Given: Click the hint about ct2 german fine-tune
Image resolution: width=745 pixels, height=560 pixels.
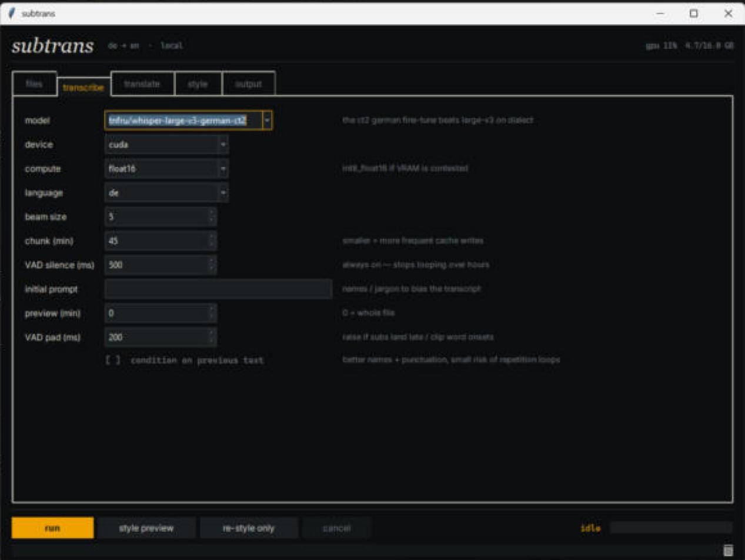Looking at the screenshot, I should (438, 120).
